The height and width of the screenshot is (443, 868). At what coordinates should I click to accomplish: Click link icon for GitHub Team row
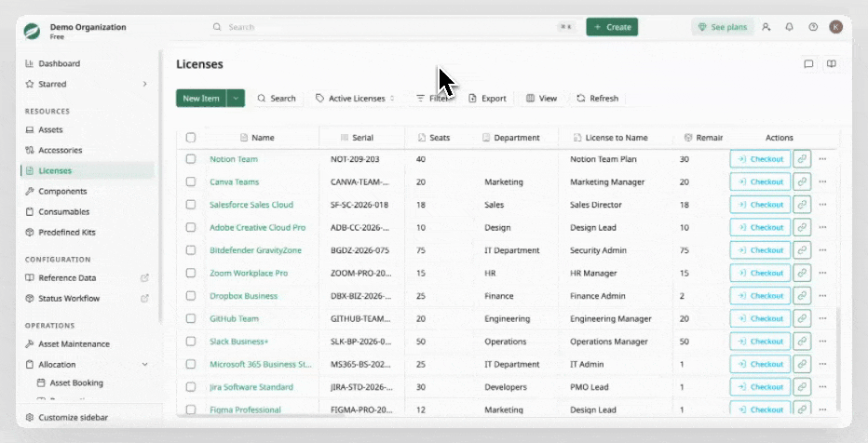pos(802,318)
